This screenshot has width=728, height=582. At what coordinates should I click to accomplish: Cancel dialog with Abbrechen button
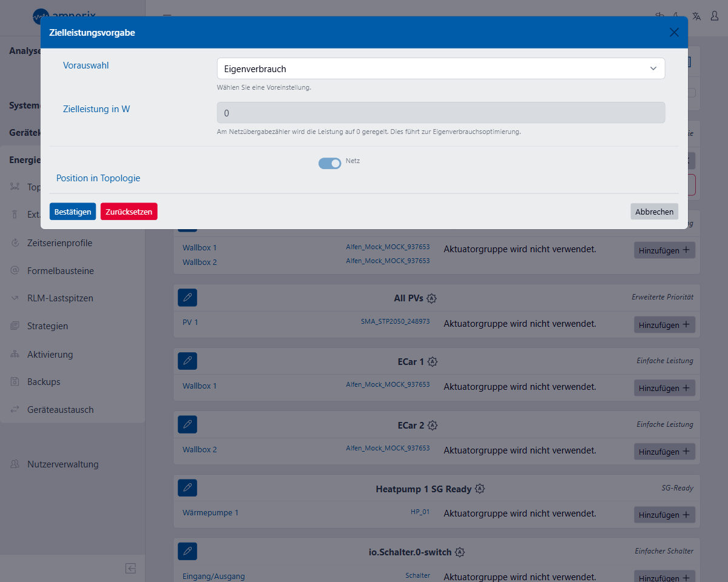click(654, 212)
